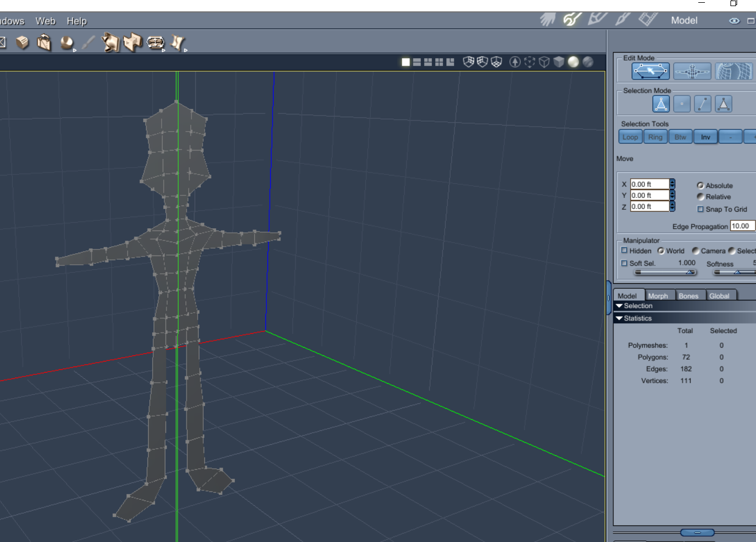The width and height of the screenshot is (756, 542).
Task: Click the minus selection button
Action: [730, 137]
